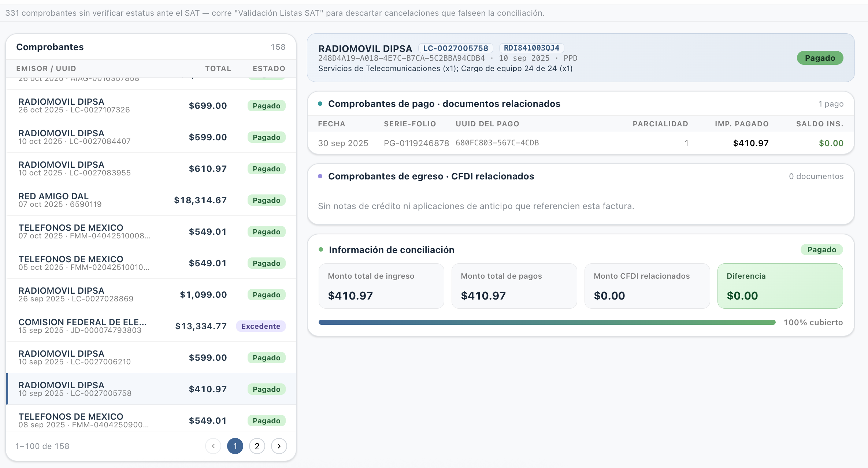Select the COMISION FEDERAL DE ELE... invoice
The height and width of the screenshot is (468, 868).
(x=151, y=326)
